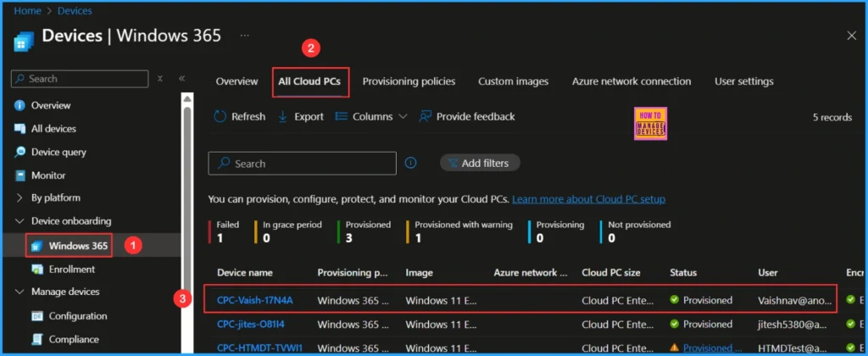868x356 pixels.
Task: Click the Export button label
Action: 309,116
